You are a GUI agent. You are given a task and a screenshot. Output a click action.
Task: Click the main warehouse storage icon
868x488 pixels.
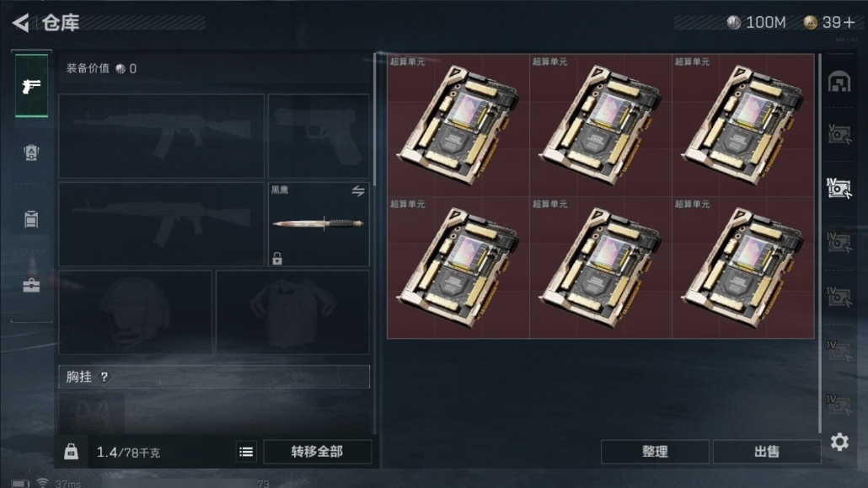pos(839,82)
